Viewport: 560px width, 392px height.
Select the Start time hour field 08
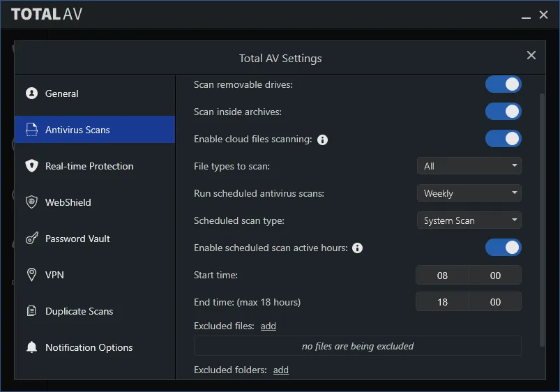442,275
